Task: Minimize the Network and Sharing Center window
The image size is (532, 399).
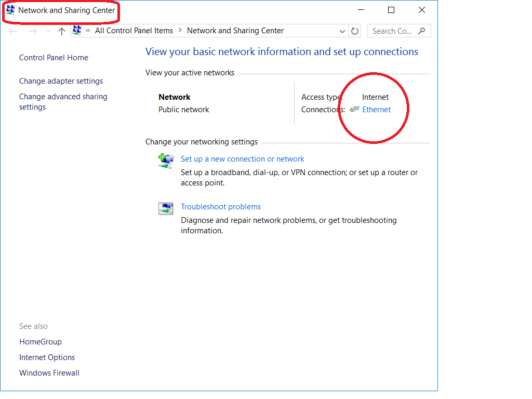Action: [x=361, y=10]
